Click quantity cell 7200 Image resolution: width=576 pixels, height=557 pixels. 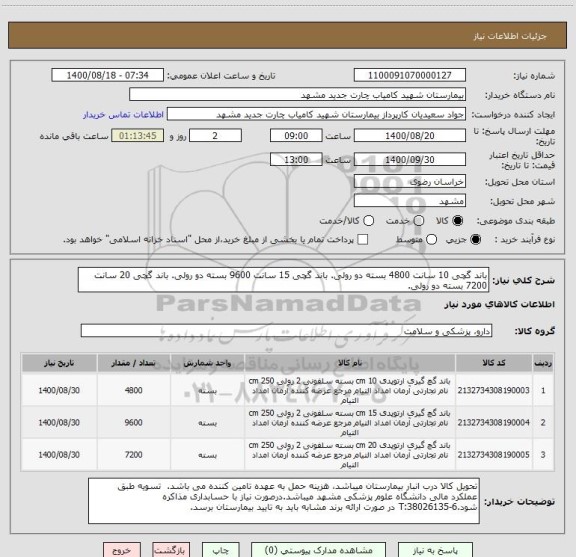[x=133, y=454]
